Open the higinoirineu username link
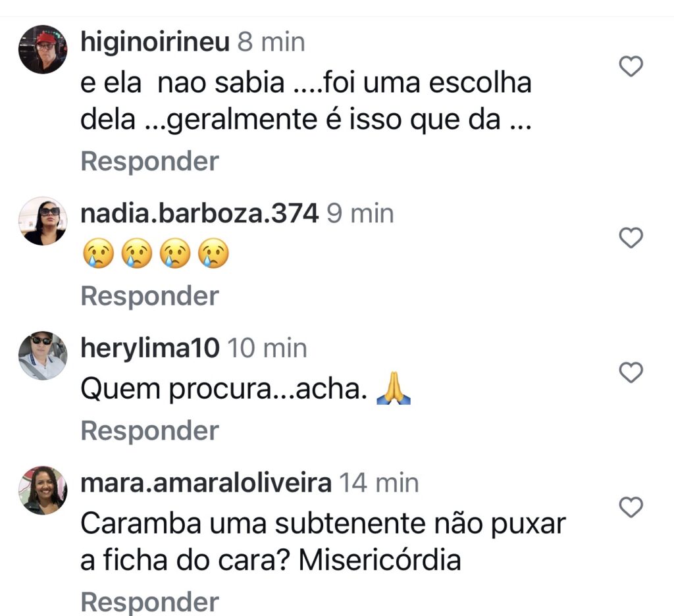The height and width of the screenshot is (616, 674). point(155,43)
